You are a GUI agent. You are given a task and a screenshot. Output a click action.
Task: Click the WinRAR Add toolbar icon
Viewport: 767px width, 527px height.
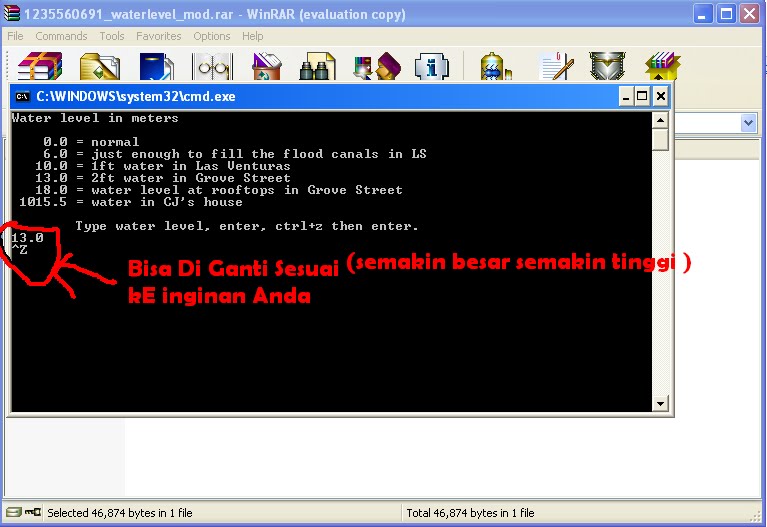tap(40, 66)
